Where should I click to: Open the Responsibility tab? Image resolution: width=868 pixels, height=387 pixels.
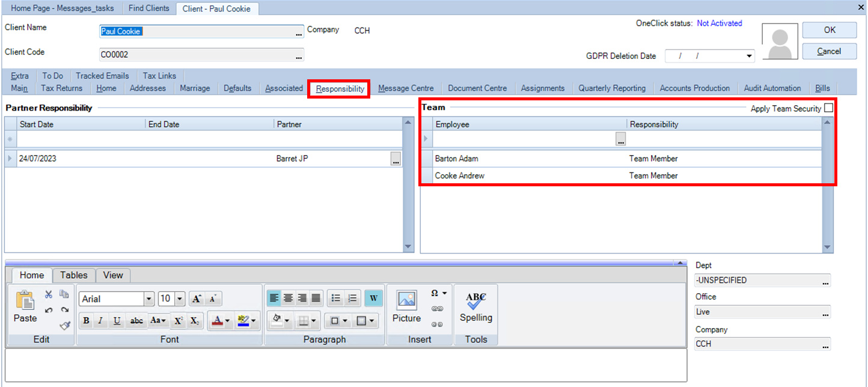coord(340,88)
